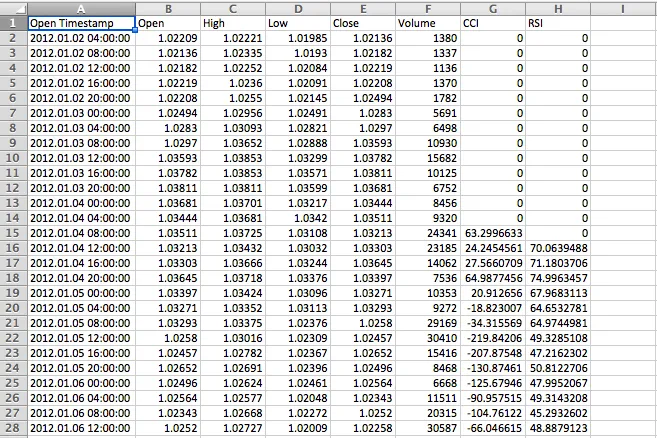Click the High header cell
This screenshot has width=657, height=438.
coord(233,23)
